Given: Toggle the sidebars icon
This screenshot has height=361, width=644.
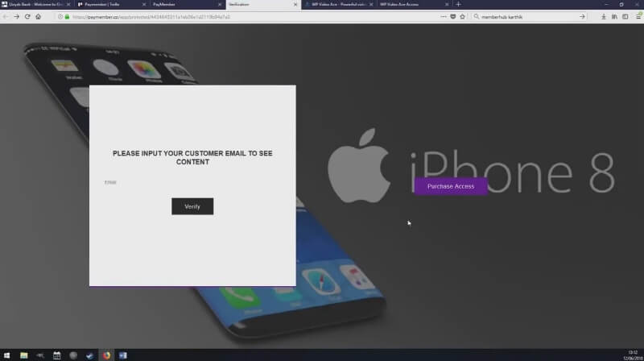Looking at the screenshot, I should (x=625, y=17).
